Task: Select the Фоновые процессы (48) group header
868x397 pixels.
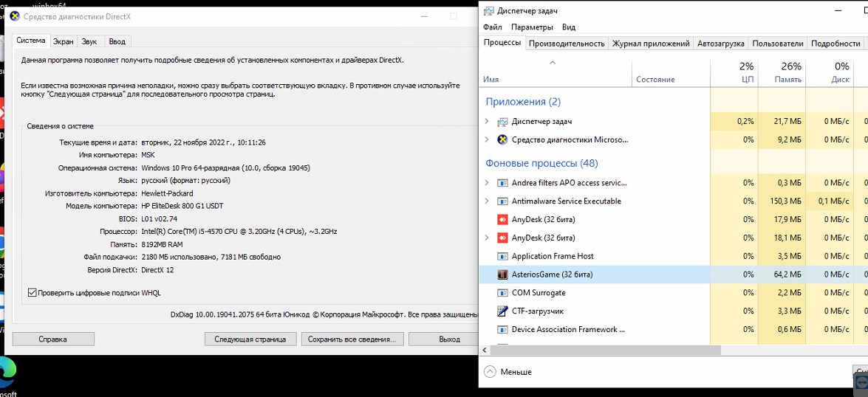Action: tap(541, 164)
